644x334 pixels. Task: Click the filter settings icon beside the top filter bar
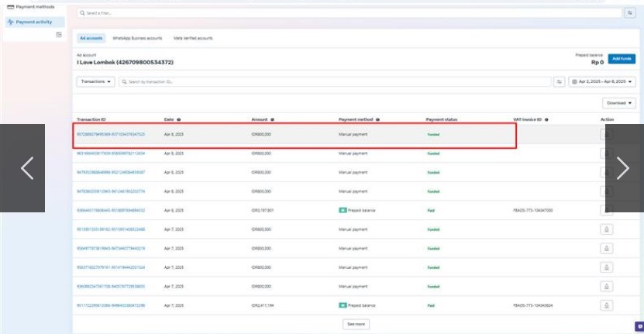(629, 13)
